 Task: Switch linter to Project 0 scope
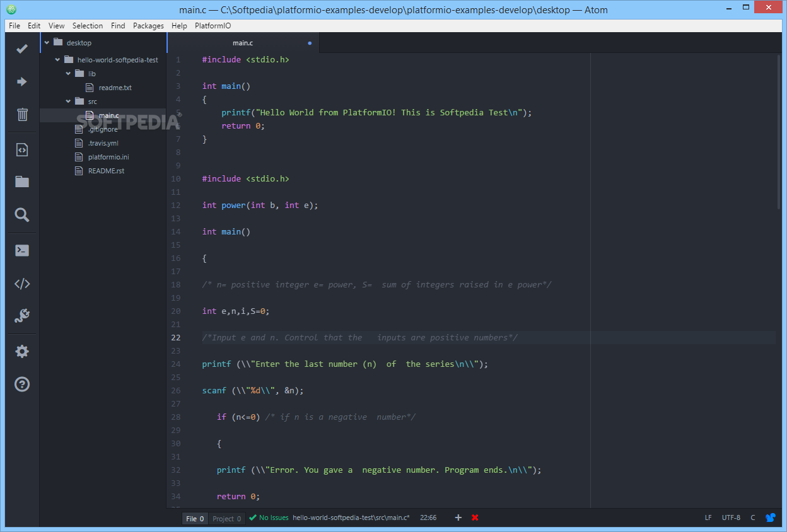pos(227,519)
